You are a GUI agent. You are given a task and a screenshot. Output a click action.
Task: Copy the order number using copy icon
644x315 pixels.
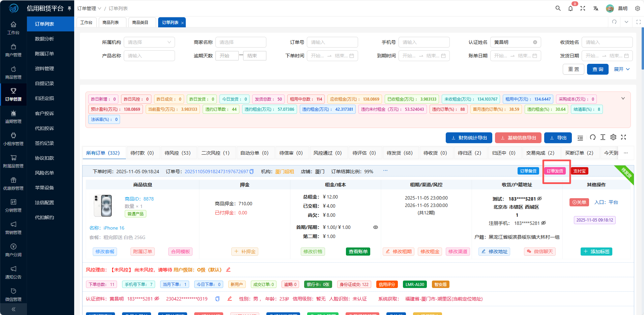252,172
